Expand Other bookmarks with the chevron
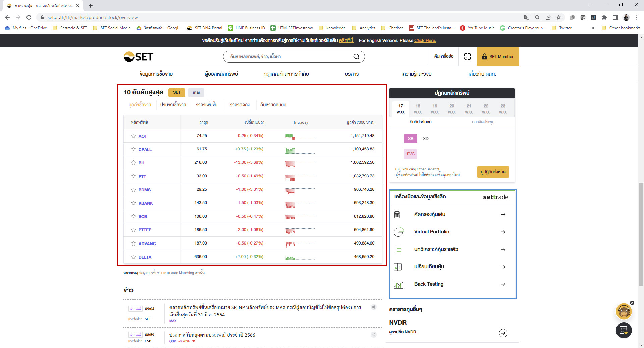The image size is (644, 348). pos(593,28)
